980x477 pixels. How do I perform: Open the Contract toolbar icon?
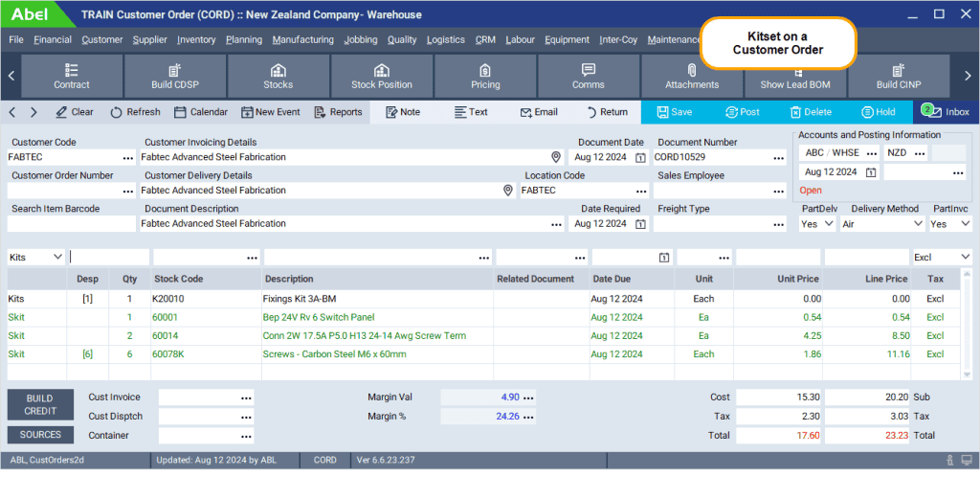click(72, 76)
